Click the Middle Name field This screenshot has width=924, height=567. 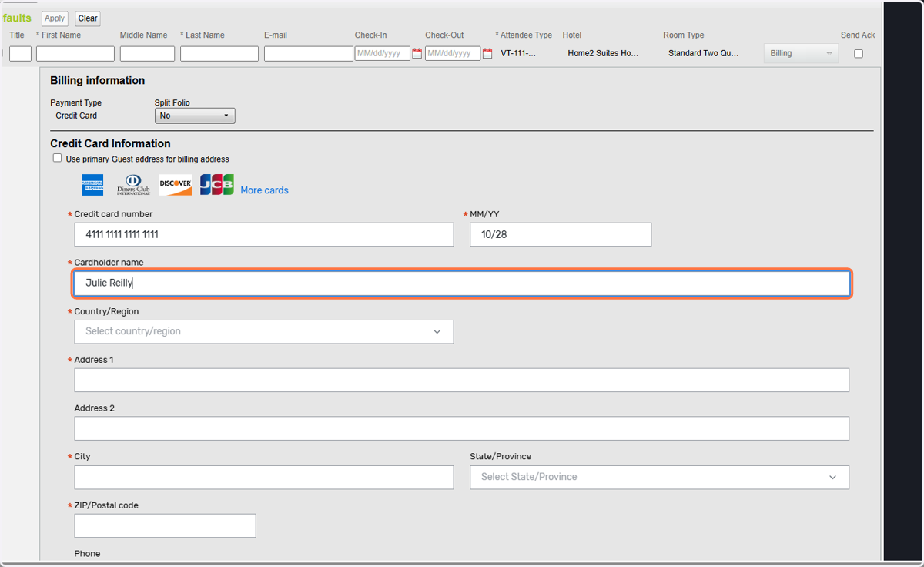pos(147,54)
